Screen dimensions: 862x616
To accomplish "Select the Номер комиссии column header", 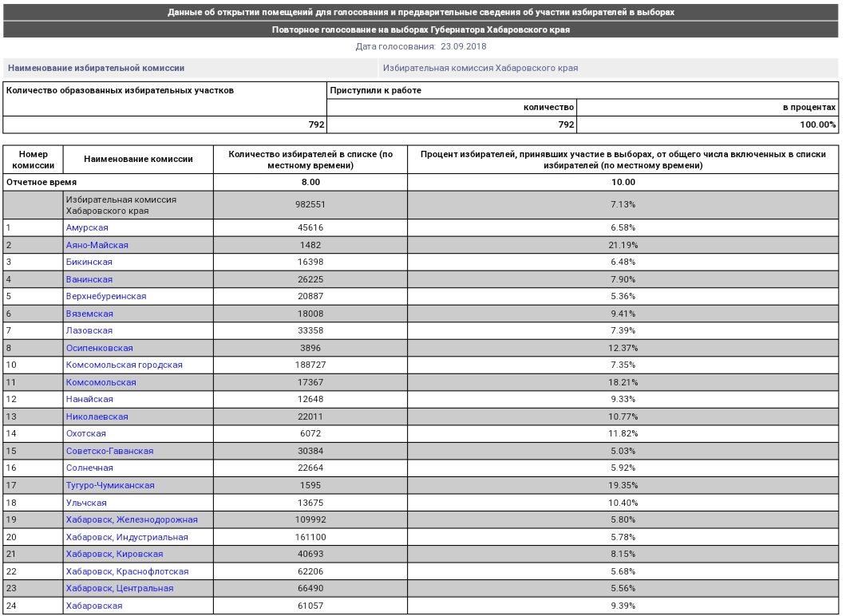I will [x=33, y=160].
